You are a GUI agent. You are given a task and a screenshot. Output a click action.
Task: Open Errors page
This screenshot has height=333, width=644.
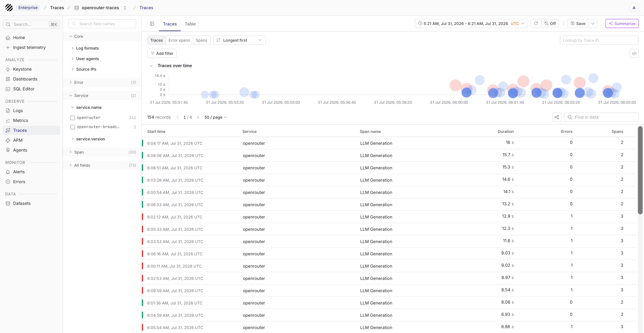coord(31,181)
